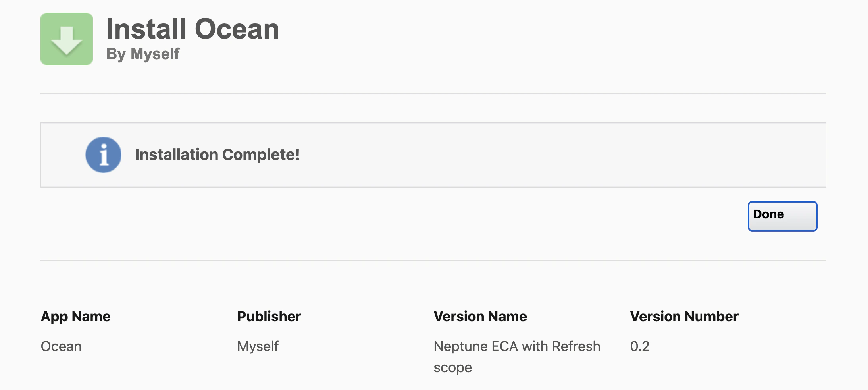
Task: Click the 0.2 version number value
Action: pyautogui.click(x=640, y=346)
